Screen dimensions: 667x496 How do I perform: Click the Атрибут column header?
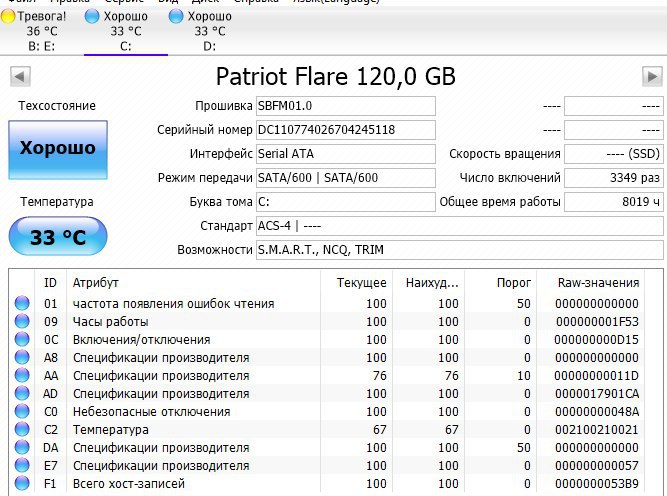194,282
